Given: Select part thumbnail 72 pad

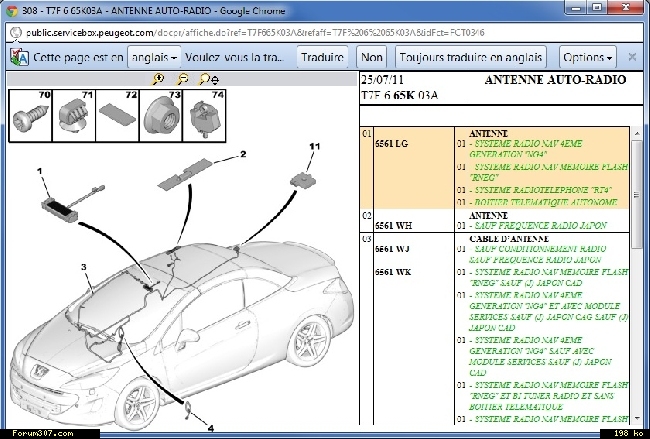Looking at the screenshot, I should (117, 116).
